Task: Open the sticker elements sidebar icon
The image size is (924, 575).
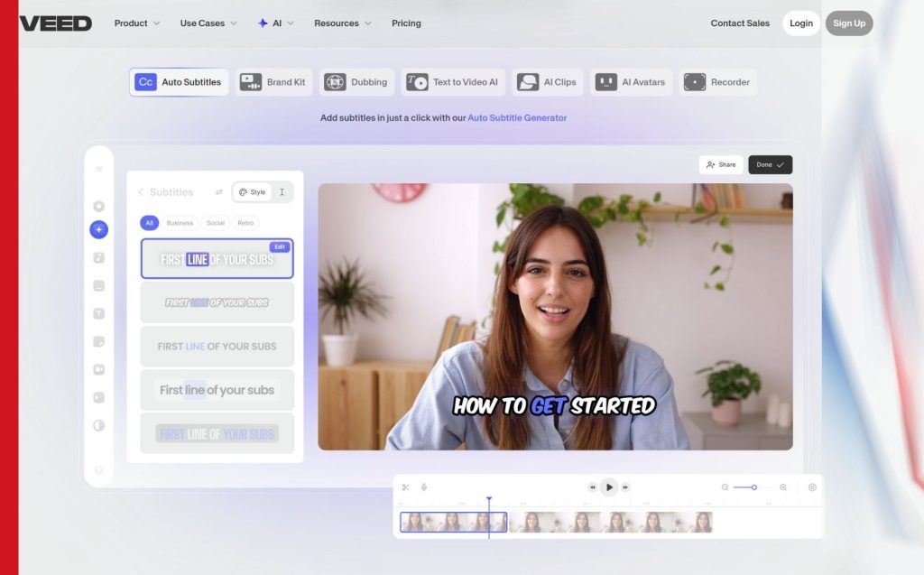Action: (x=99, y=341)
